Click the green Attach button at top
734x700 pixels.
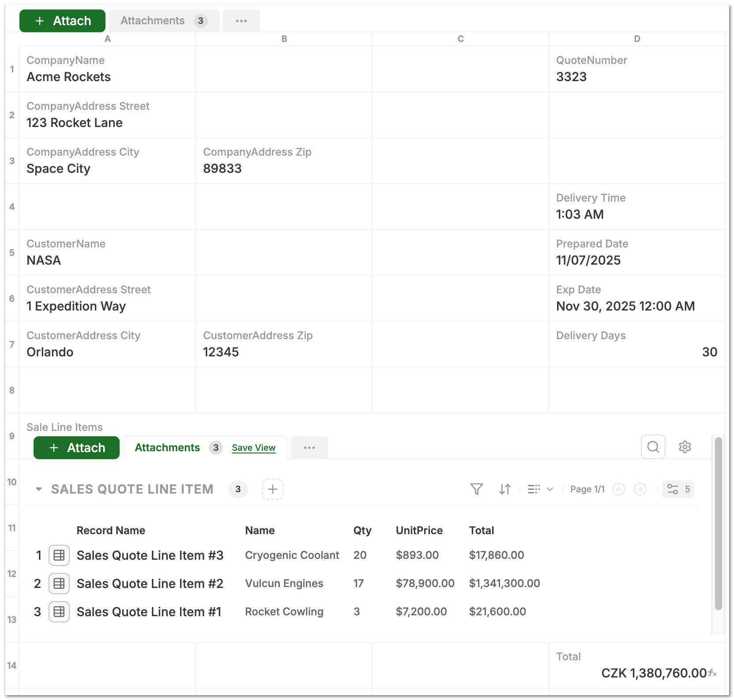pyautogui.click(x=62, y=20)
